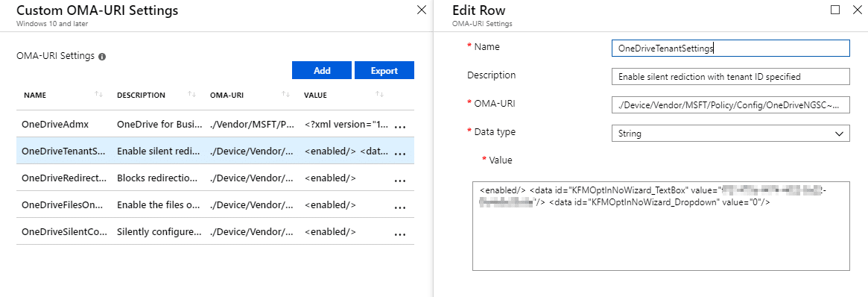
Task: Close the Custom OMA-URI Settings blade
Action: [421, 10]
